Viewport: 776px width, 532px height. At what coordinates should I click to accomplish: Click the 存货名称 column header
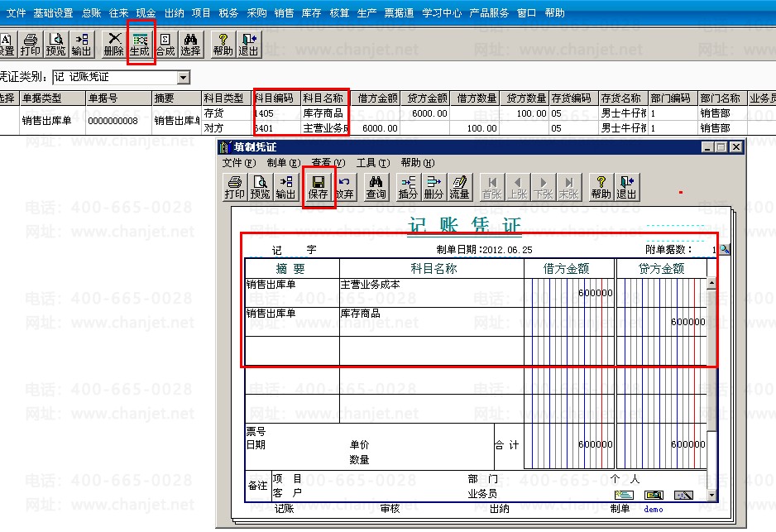pyautogui.click(x=623, y=98)
